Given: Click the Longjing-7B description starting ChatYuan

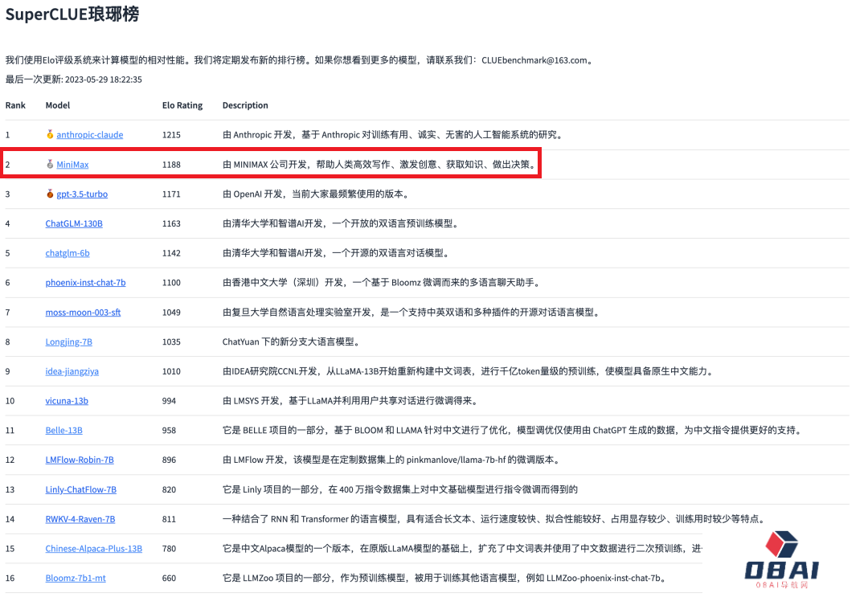Looking at the screenshot, I should pos(291,342).
